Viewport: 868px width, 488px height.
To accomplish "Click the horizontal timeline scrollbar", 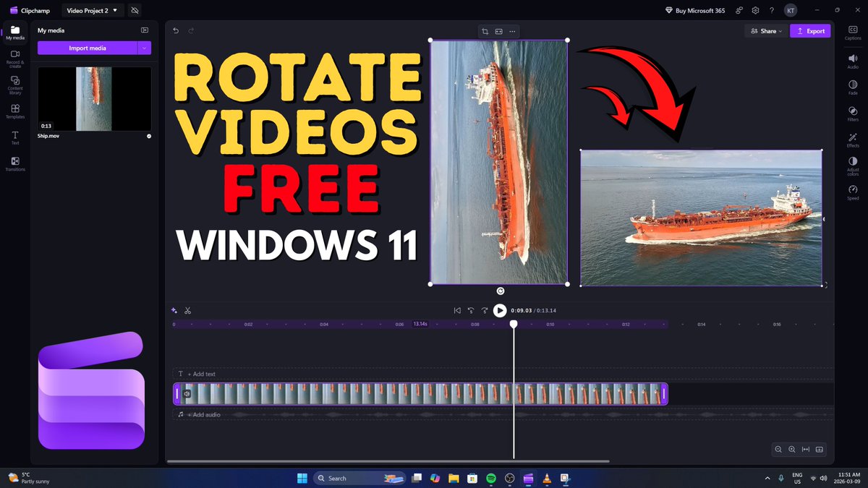I will pos(388,461).
